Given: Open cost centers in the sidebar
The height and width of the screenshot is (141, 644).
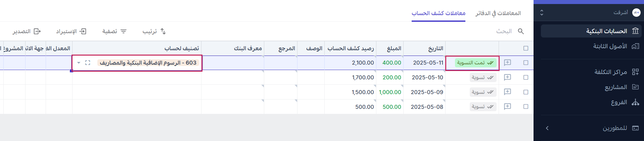Looking at the screenshot, I should coord(610,72).
